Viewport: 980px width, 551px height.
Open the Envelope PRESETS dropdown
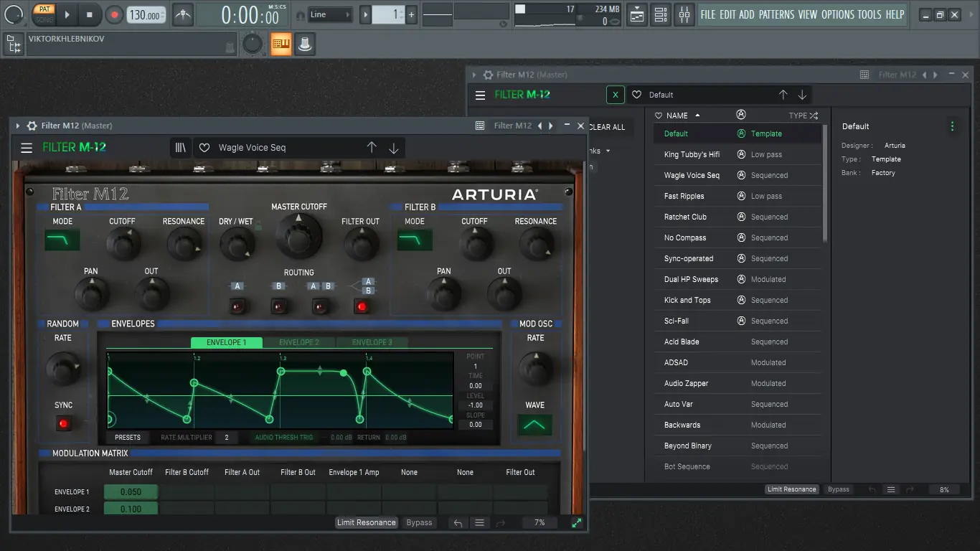(x=128, y=437)
